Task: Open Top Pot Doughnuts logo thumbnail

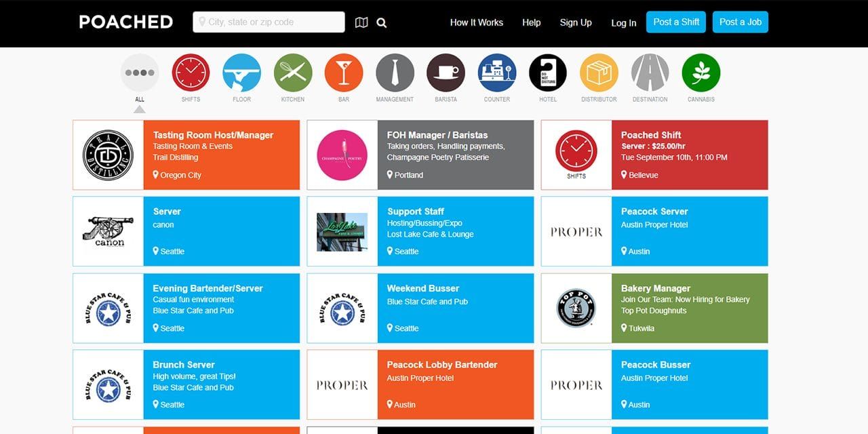Action: [x=576, y=309]
